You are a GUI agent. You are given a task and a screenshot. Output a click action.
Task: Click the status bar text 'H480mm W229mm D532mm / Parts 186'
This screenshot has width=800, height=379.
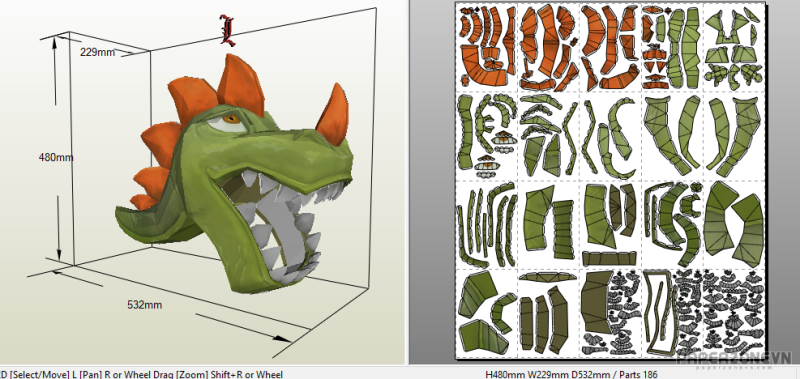[x=571, y=374]
